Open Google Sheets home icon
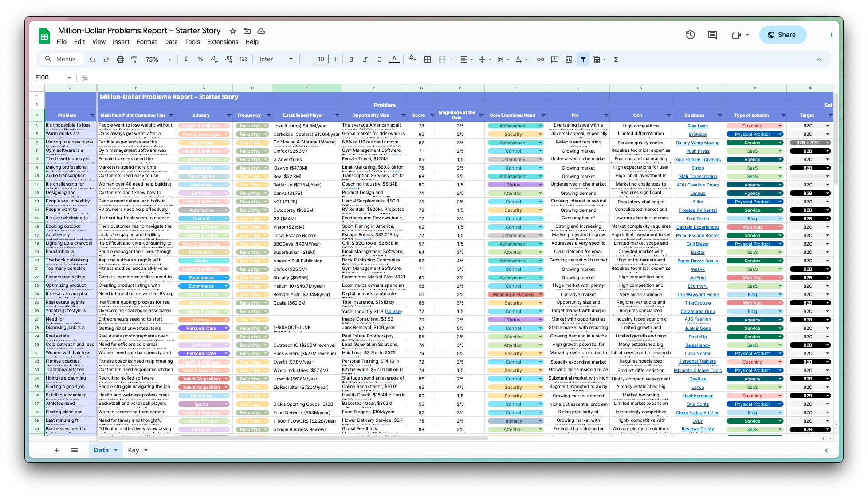The width and height of the screenshot is (868, 495). (x=44, y=36)
